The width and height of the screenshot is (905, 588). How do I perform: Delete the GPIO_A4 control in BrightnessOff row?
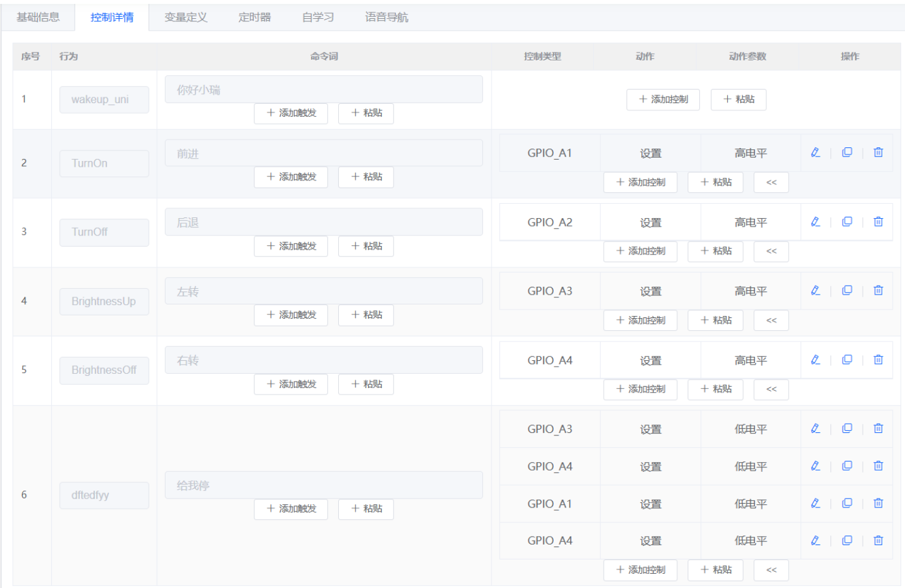[x=878, y=360]
